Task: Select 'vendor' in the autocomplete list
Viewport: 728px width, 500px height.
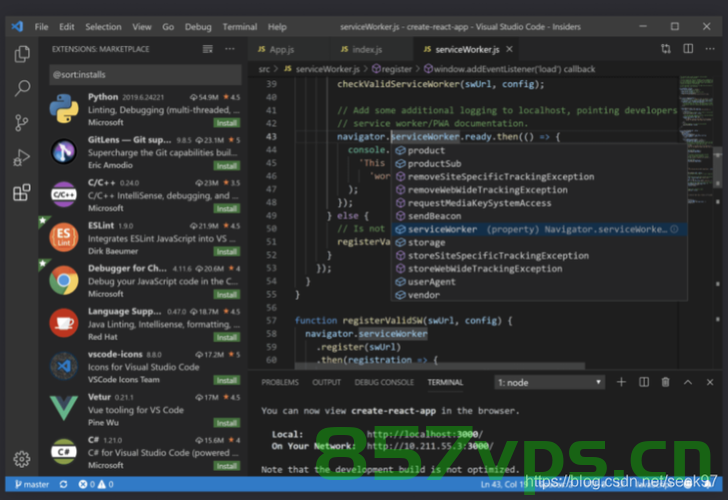Action: point(539,295)
